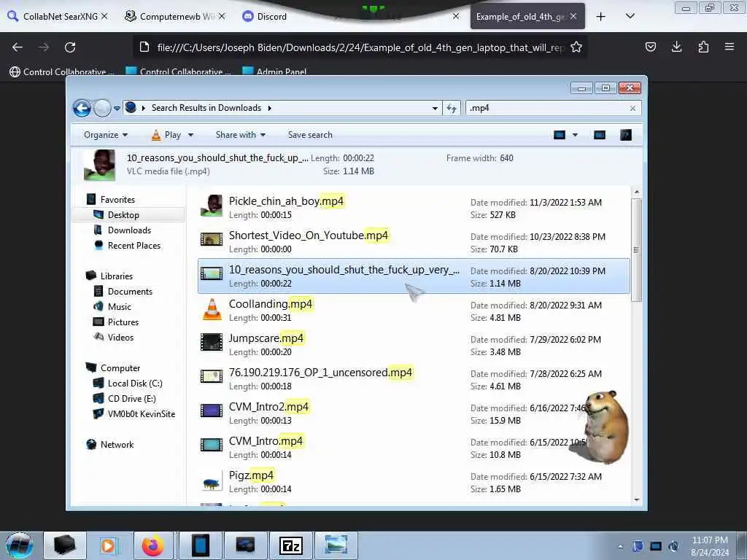Click the results list vertical scrollbar
Screen dimensions: 747x560
pyautogui.click(x=636, y=250)
